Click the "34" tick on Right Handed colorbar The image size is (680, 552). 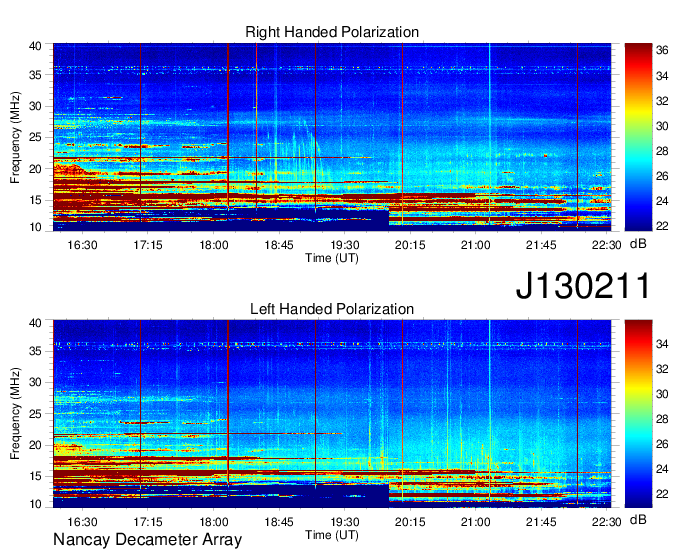[x=662, y=76]
